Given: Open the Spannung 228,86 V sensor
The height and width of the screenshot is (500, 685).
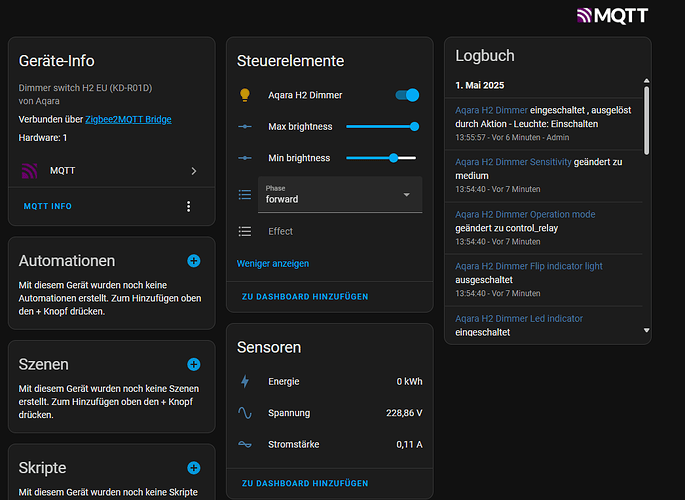Looking at the screenshot, I should tap(330, 413).
